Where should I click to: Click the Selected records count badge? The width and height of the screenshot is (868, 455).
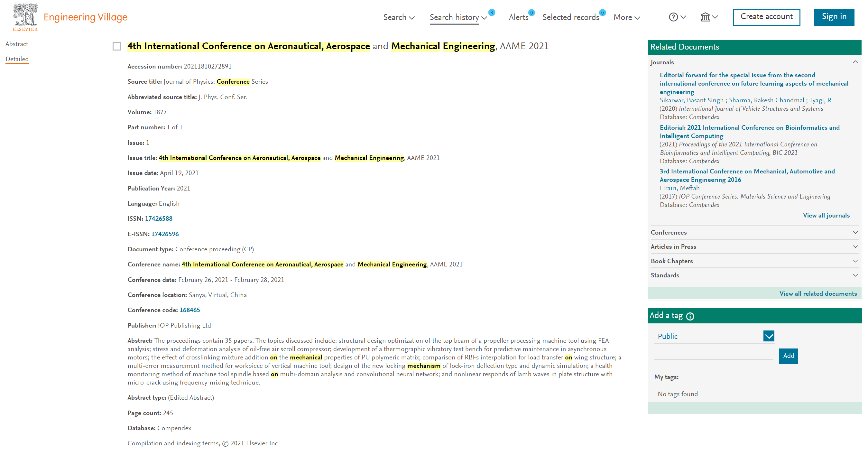(602, 13)
